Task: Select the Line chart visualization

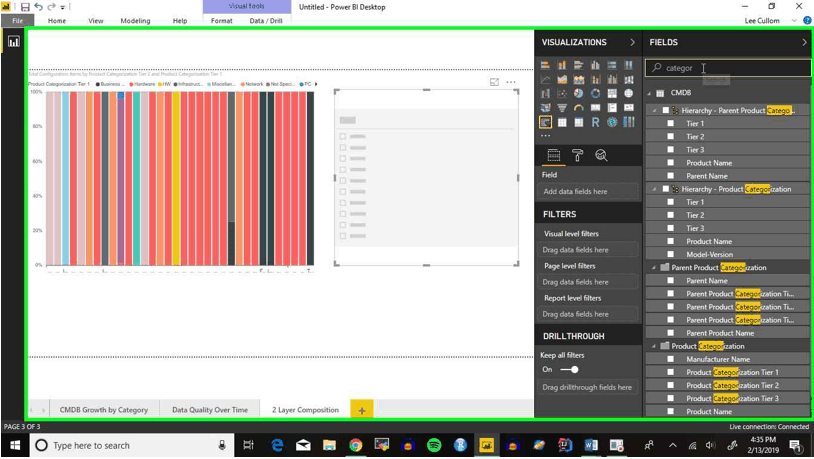Action: point(545,79)
